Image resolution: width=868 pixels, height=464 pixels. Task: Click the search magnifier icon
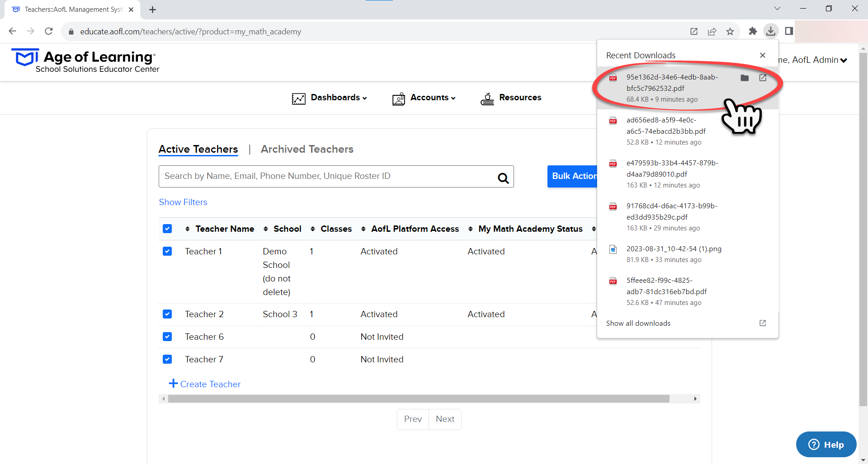tap(503, 178)
